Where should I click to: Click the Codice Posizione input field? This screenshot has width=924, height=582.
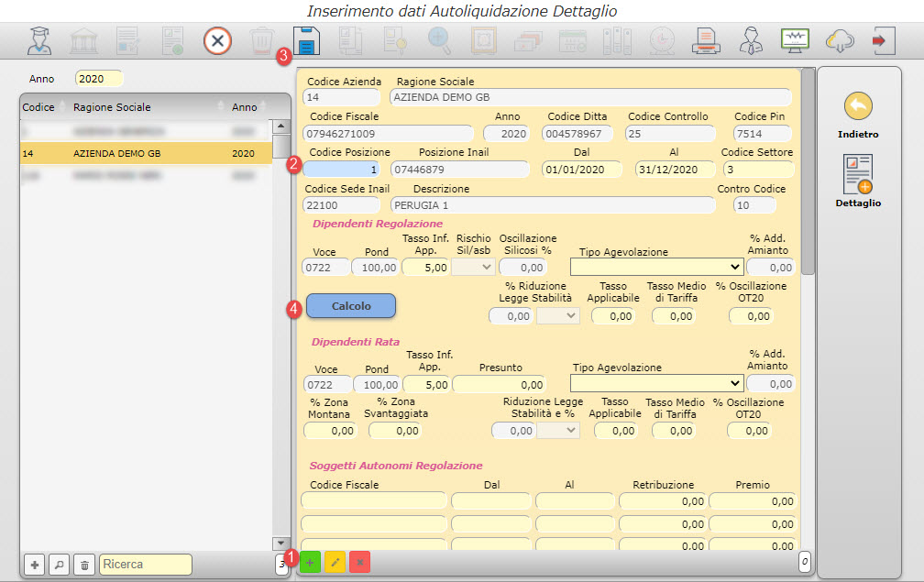342,170
